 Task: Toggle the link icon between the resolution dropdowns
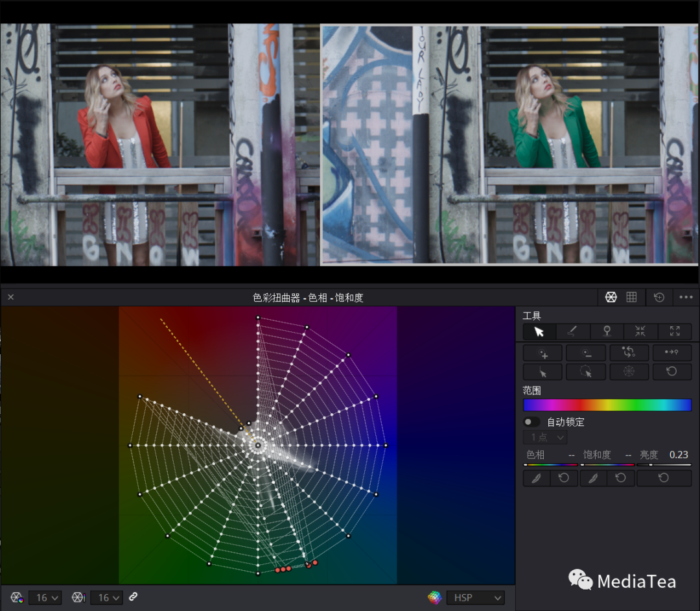coord(134,597)
